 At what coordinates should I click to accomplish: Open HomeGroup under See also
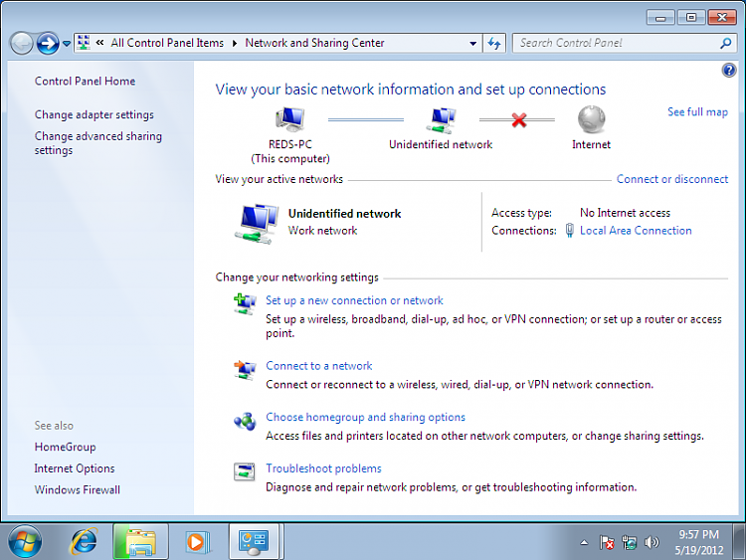66,448
